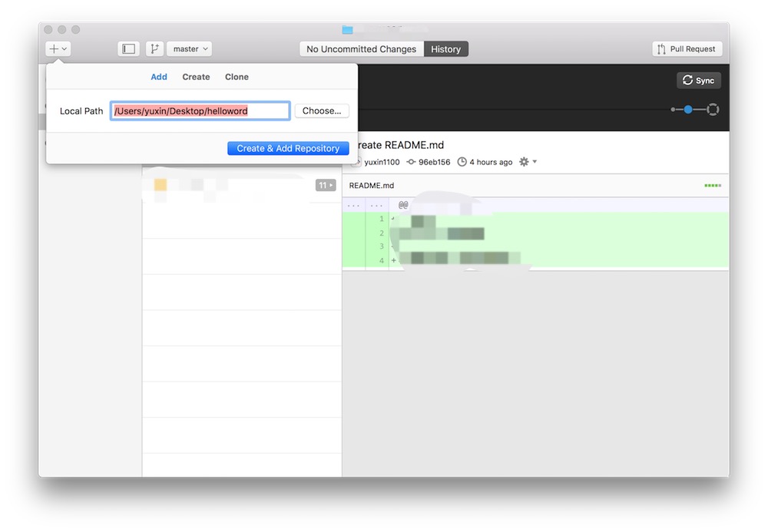This screenshot has height=532, width=768.
Task: Select the Clone tab in popover
Action: [237, 77]
